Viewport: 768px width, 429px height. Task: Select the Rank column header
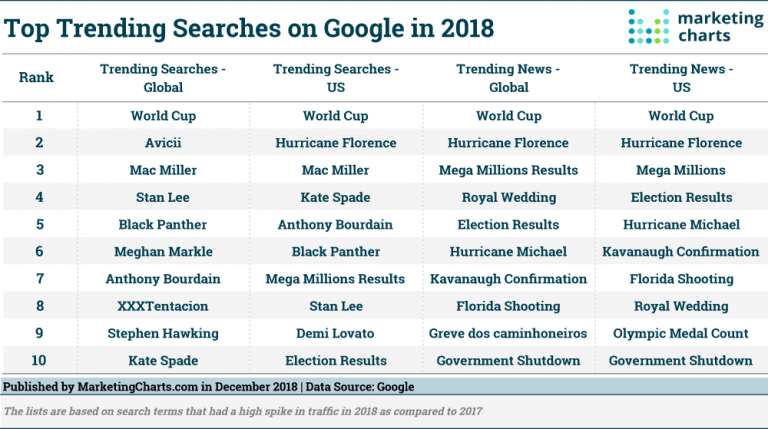pyautogui.click(x=38, y=77)
